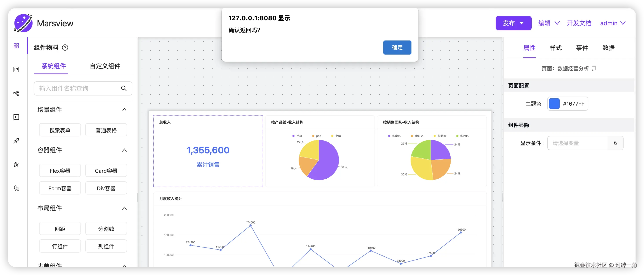
Task: Click 确定 in the confirm dialog
Action: pyautogui.click(x=397, y=47)
